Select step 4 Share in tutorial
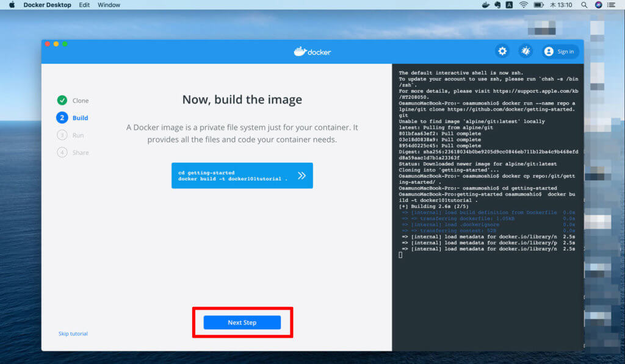625x364 pixels. tap(62, 152)
